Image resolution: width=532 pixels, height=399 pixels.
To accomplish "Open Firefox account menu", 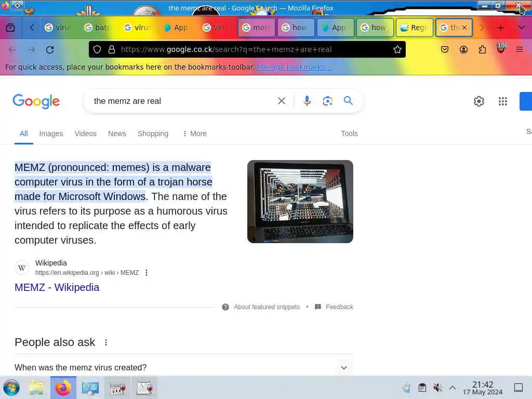I will tap(463, 49).
